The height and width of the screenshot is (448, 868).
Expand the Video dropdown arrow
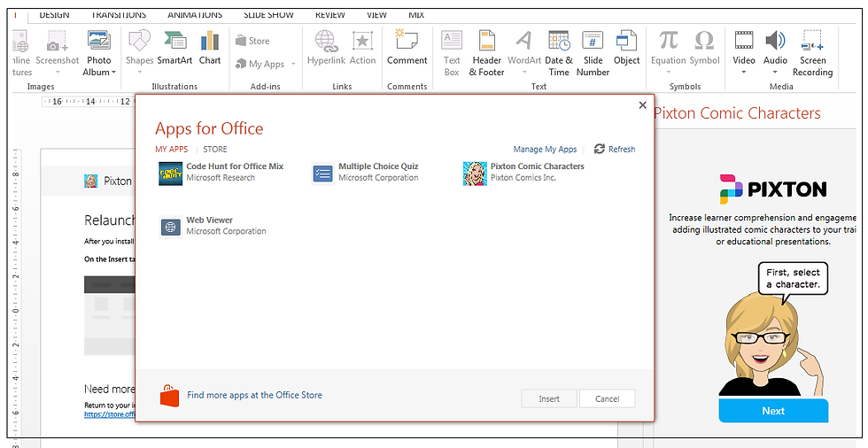pyautogui.click(x=744, y=73)
